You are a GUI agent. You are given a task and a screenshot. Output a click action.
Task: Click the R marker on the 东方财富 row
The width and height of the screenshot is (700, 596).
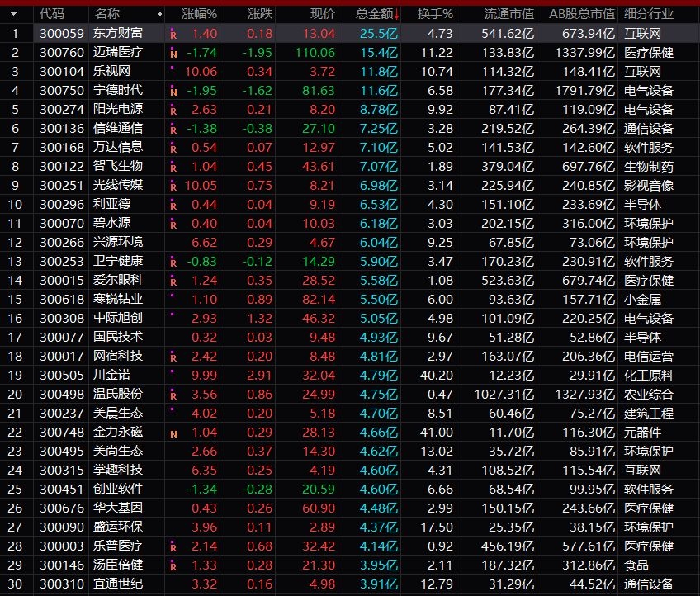point(173,35)
